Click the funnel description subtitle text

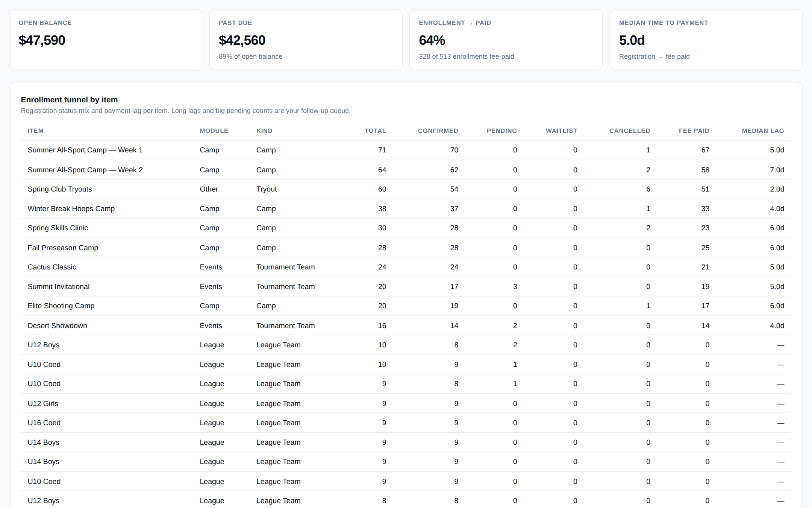186,111
